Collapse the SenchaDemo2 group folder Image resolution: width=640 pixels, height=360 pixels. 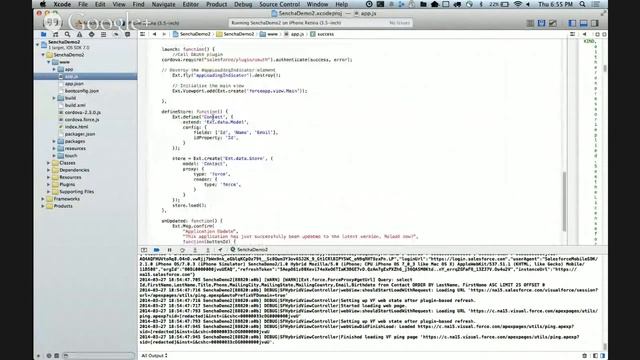coord(43,55)
